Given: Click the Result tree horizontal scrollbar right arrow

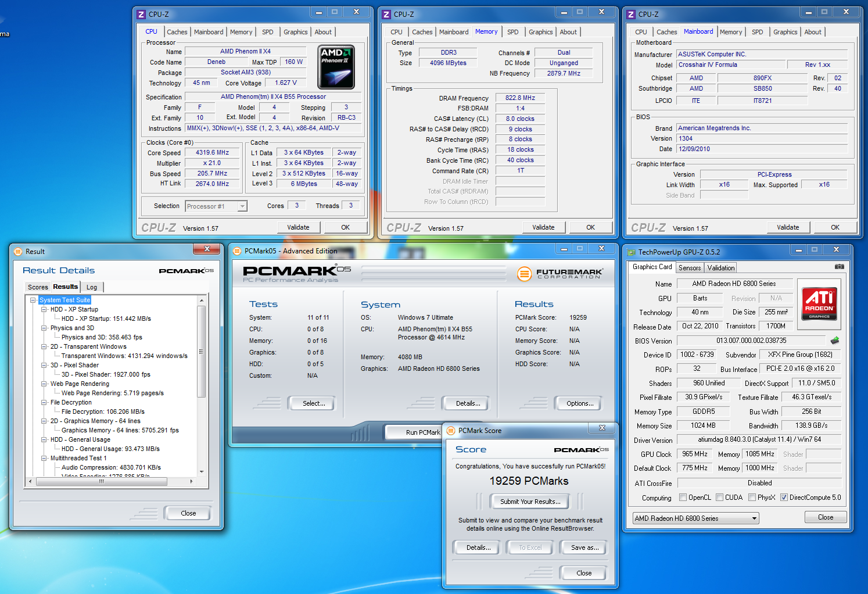Looking at the screenshot, I should tap(191, 482).
